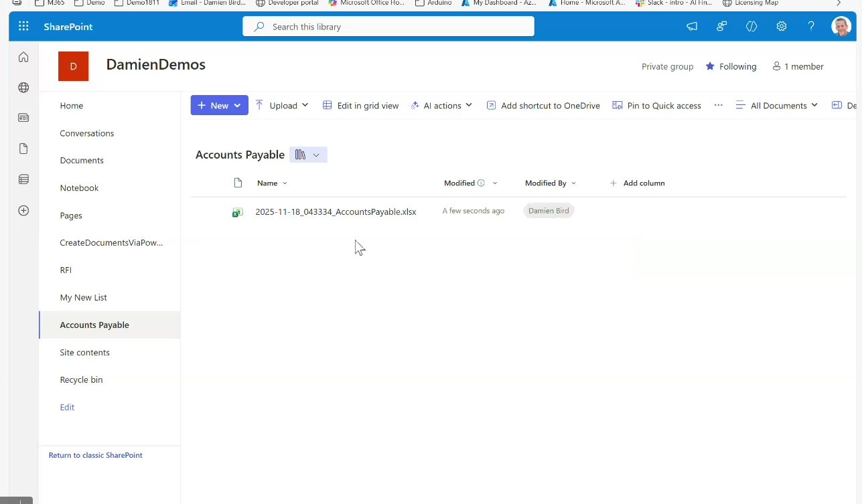The width and height of the screenshot is (862, 504).
Task: Open the AI actions dropdown
Action: [x=442, y=106]
